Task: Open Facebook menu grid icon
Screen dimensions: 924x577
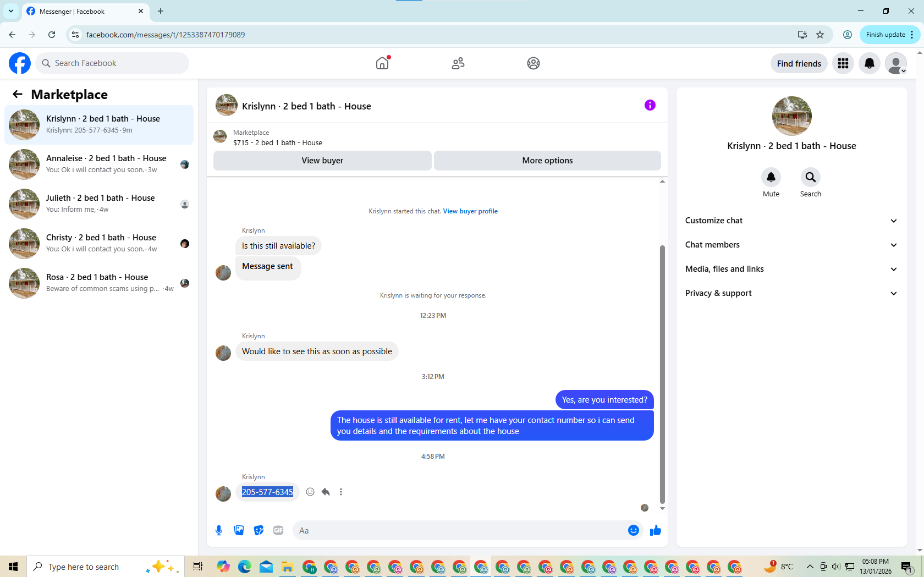Action: (x=843, y=63)
